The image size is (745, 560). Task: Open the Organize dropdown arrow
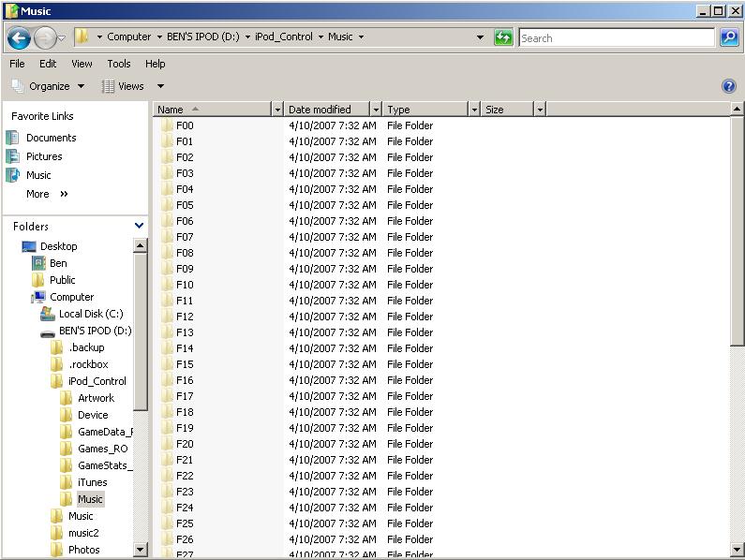tap(81, 86)
